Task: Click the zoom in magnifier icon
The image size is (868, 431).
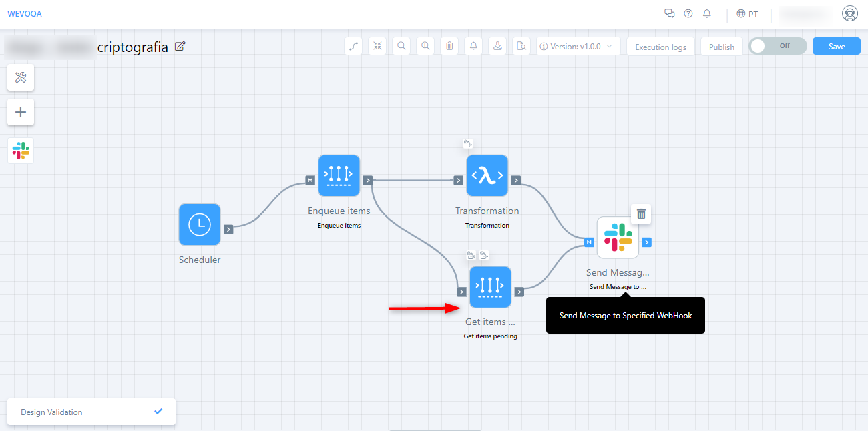Action: point(425,46)
